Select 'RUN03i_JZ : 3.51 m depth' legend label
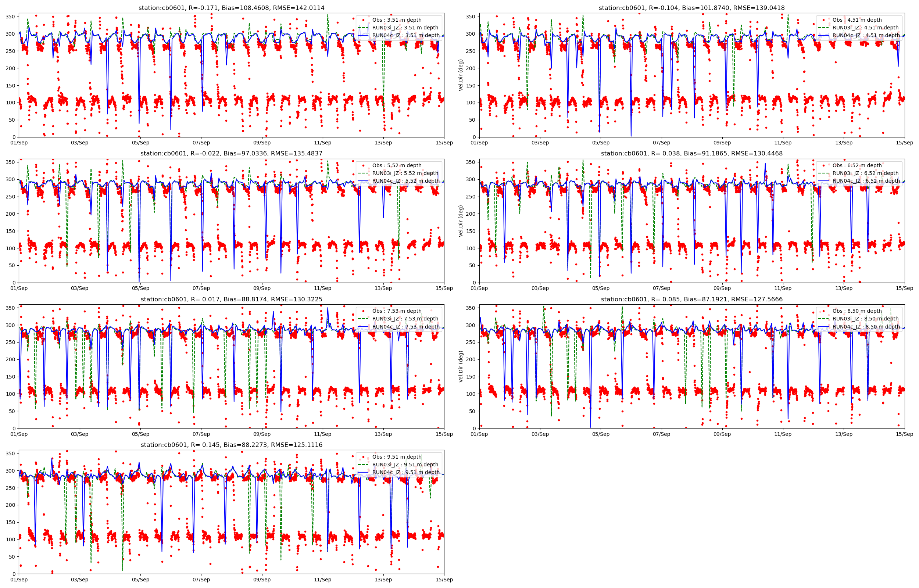This screenshot has height=588, width=919. click(405, 28)
